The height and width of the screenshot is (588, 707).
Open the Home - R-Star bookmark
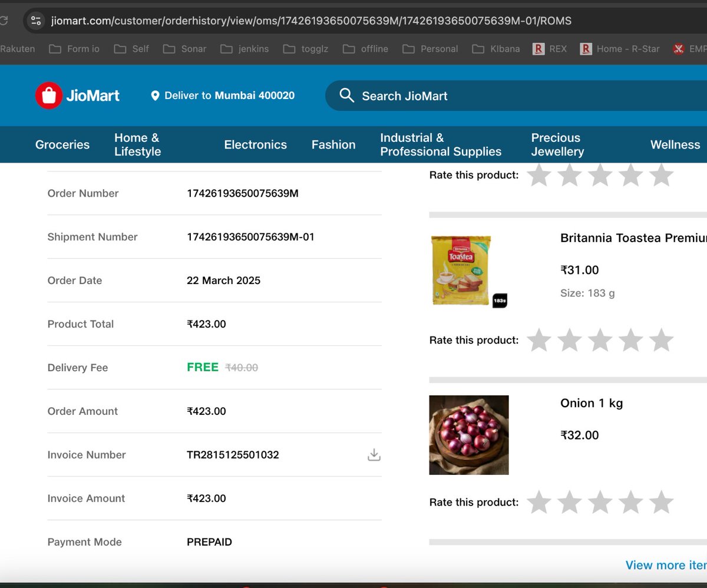tap(620, 49)
